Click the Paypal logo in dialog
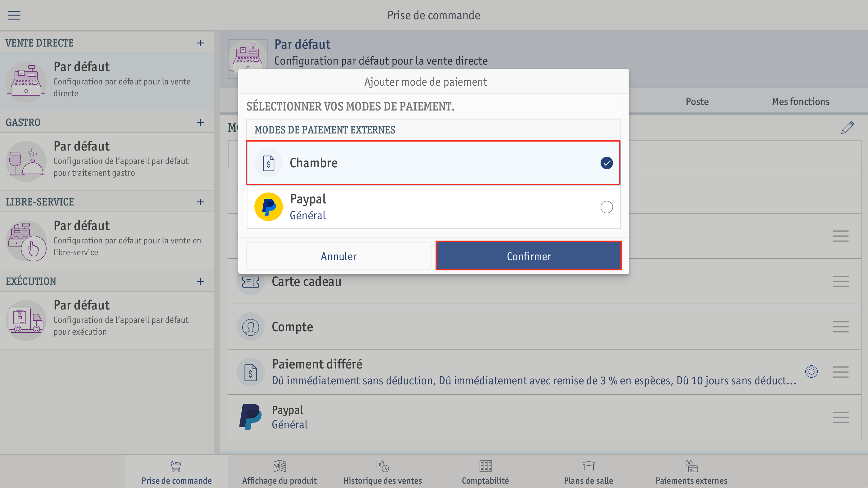 269,207
